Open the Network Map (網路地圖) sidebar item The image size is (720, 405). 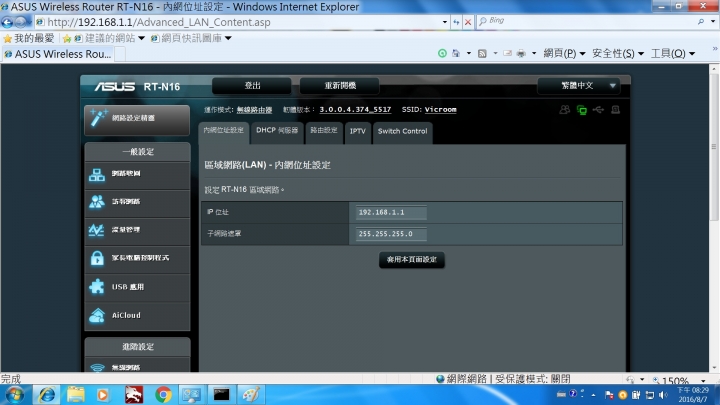[137, 175]
